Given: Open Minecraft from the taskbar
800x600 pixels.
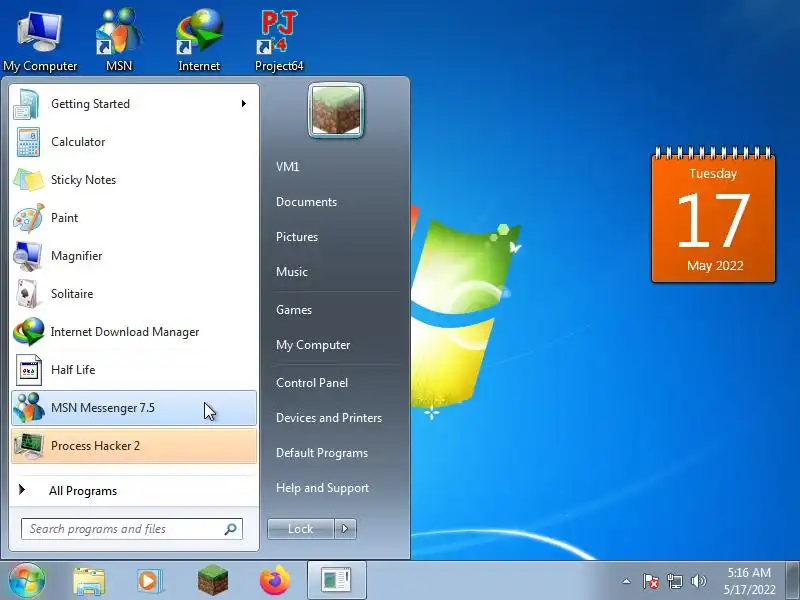Looking at the screenshot, I should tap(213, 580).
